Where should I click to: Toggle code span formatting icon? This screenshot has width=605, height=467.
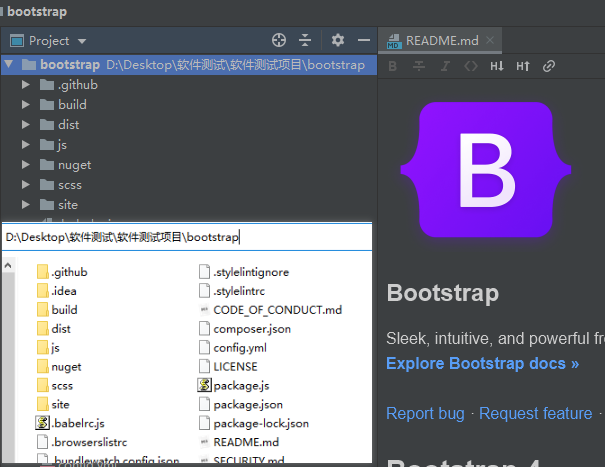click(471, 66)
